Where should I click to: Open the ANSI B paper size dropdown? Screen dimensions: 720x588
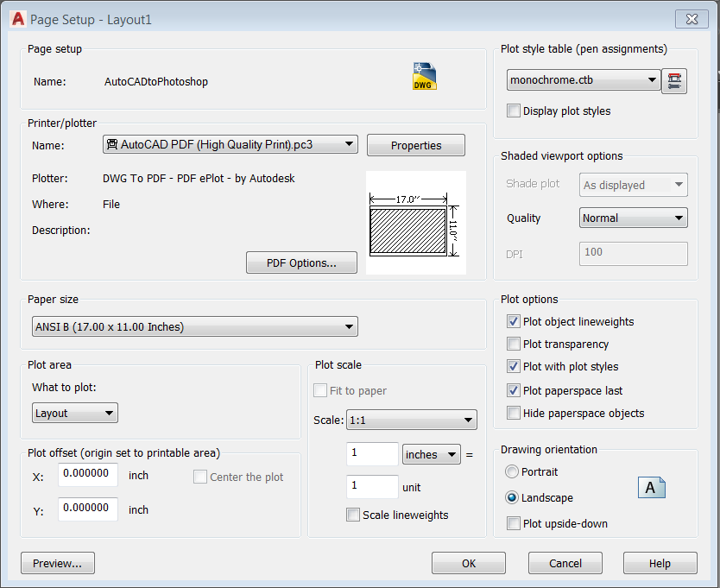pyautogui.click(x=195, y=326)
